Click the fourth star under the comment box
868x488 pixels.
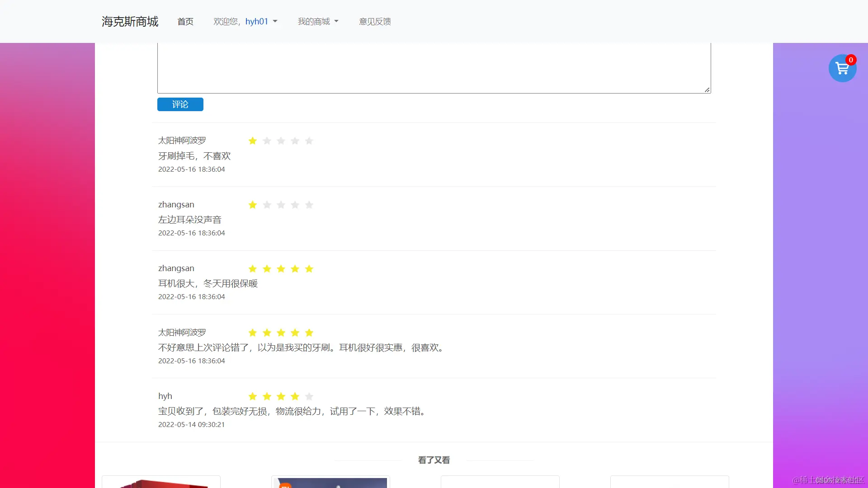tap(295, 141)
